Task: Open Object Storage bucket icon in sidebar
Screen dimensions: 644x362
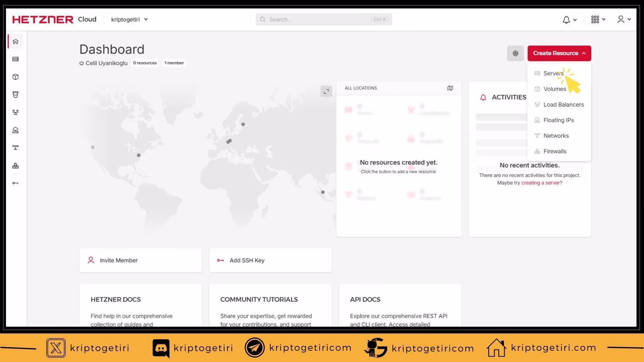Action: point(15,95)
